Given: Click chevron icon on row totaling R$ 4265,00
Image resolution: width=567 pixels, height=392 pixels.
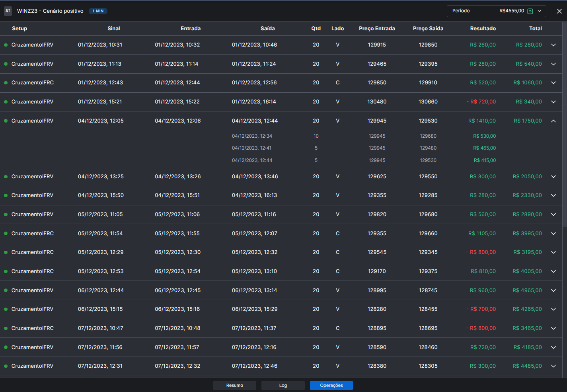Looking at the screenshot, I should point(553,309).
